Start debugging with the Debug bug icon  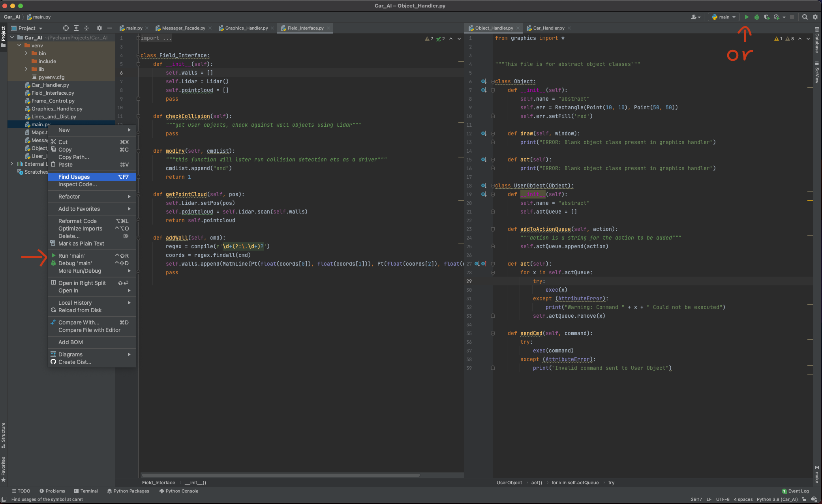tap(756, 17)
